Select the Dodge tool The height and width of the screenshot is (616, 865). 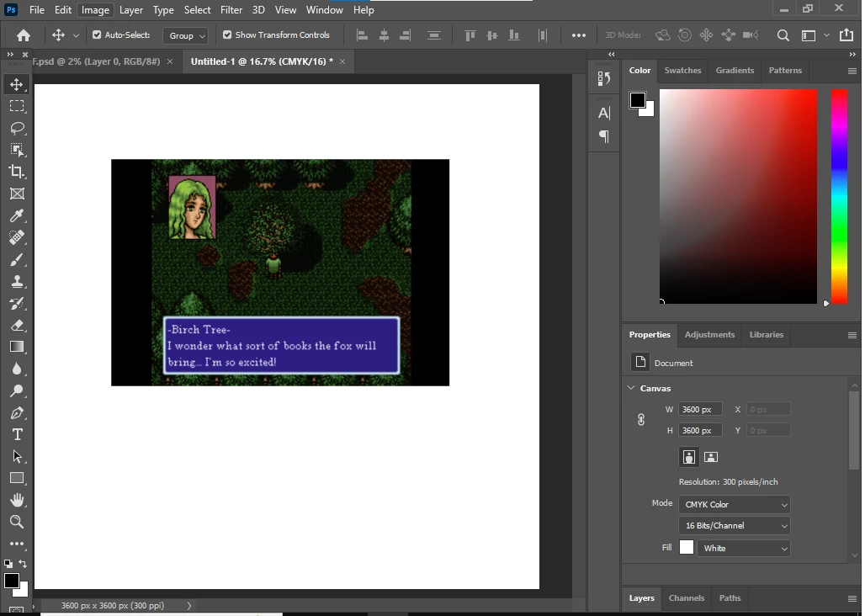point(17,390)
